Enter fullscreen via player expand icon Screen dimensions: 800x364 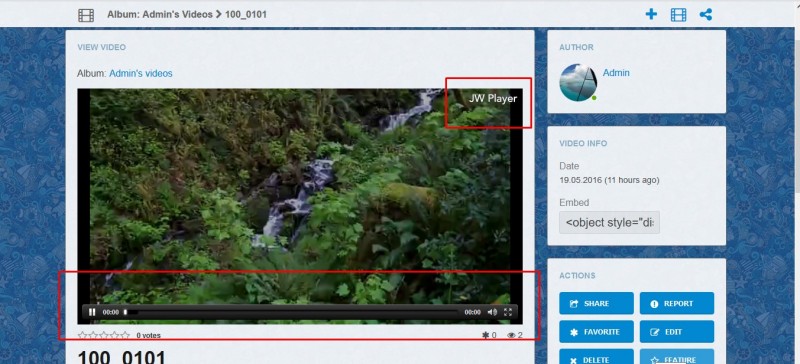pos(508,312)
